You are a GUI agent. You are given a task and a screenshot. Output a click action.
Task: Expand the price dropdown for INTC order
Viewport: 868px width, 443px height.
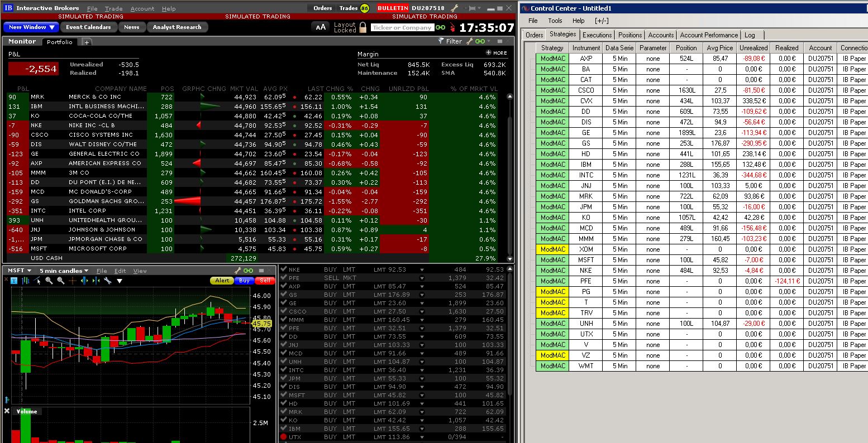(422, 370)
